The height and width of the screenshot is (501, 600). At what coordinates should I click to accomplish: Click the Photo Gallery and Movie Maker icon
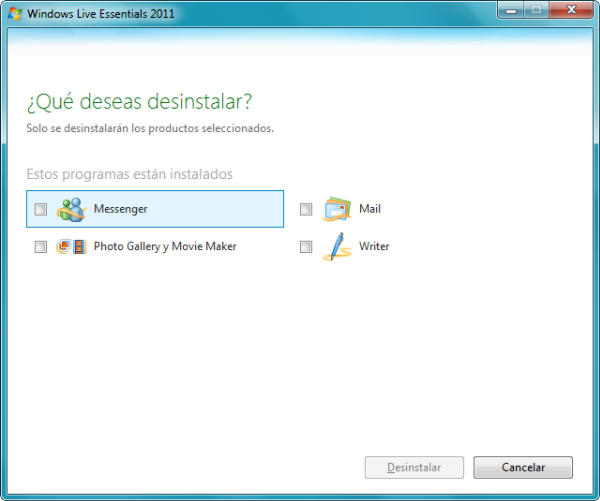[71, 246]
